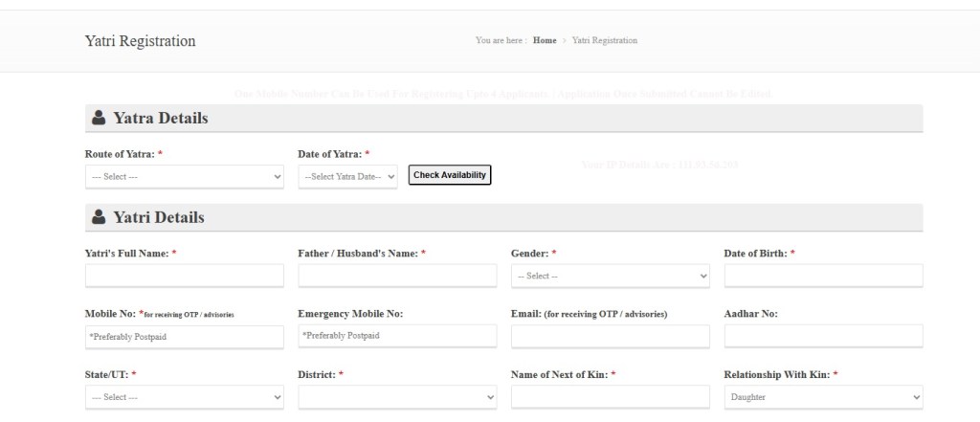Click the Father / Husband's Name field

point(397,276)
